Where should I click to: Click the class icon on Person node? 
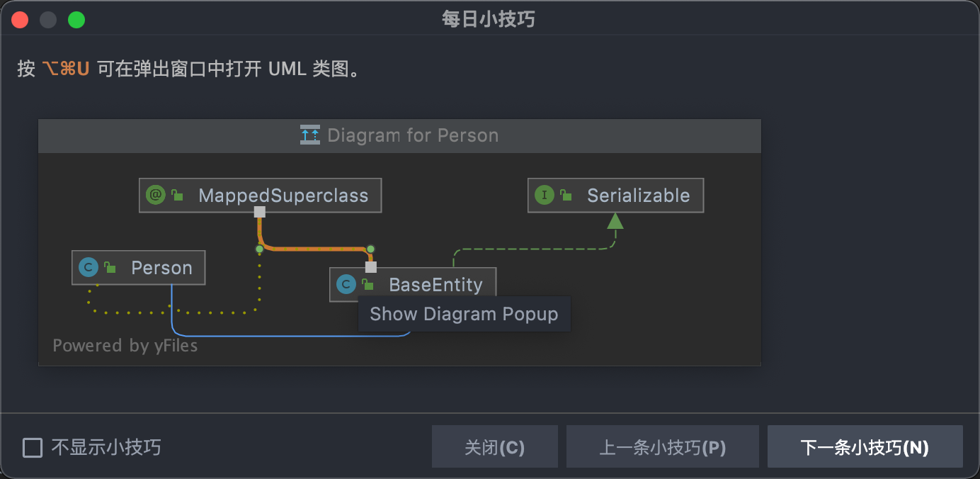tap(89, 267)
